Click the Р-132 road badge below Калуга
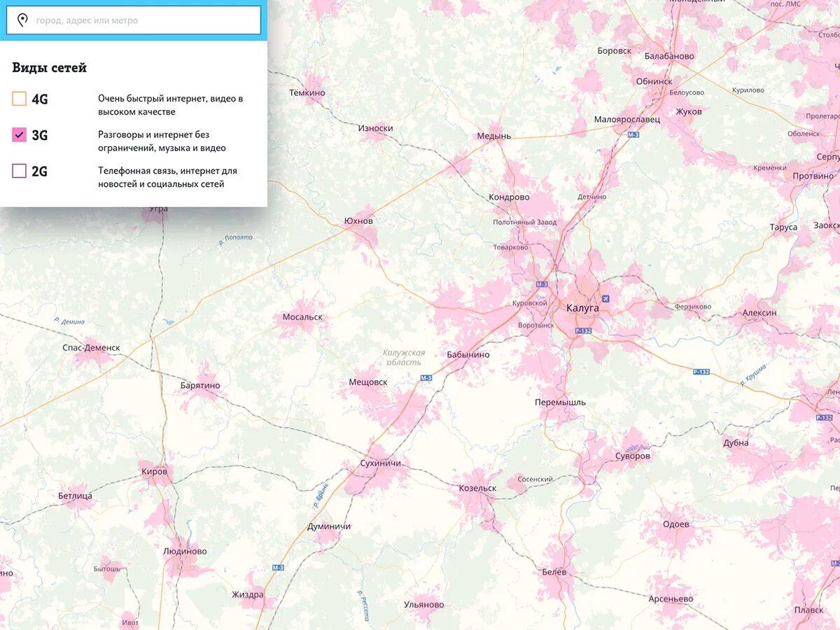The image size is (840, 630). (583, 330)
